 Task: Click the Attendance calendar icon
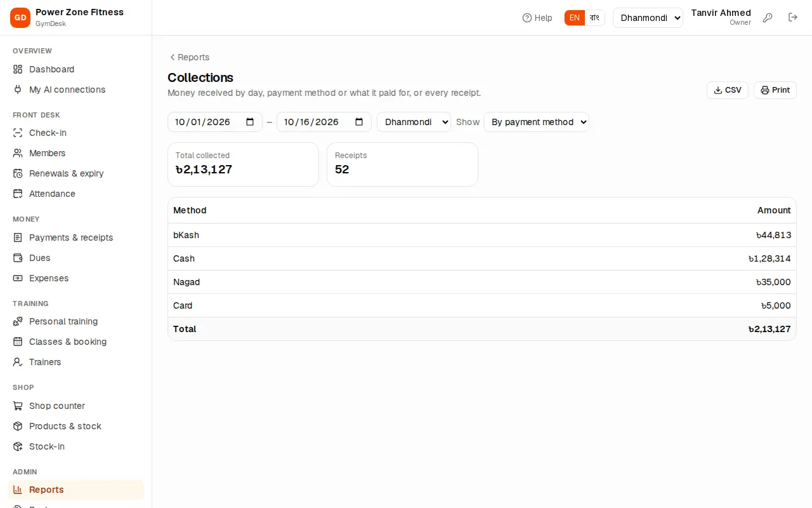tap(18, 194)
